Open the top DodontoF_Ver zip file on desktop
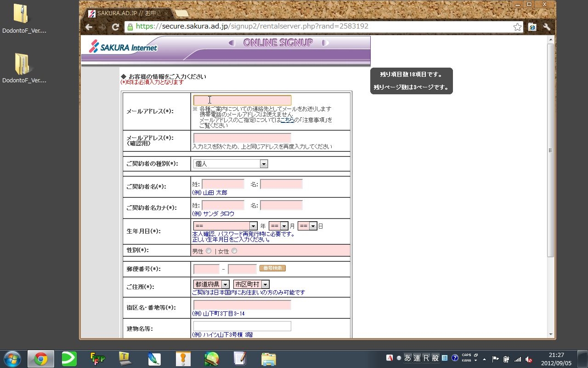Image resolution: width=588 pixels, height=368 pixels. pyautogui.click(x=21, y=18)
